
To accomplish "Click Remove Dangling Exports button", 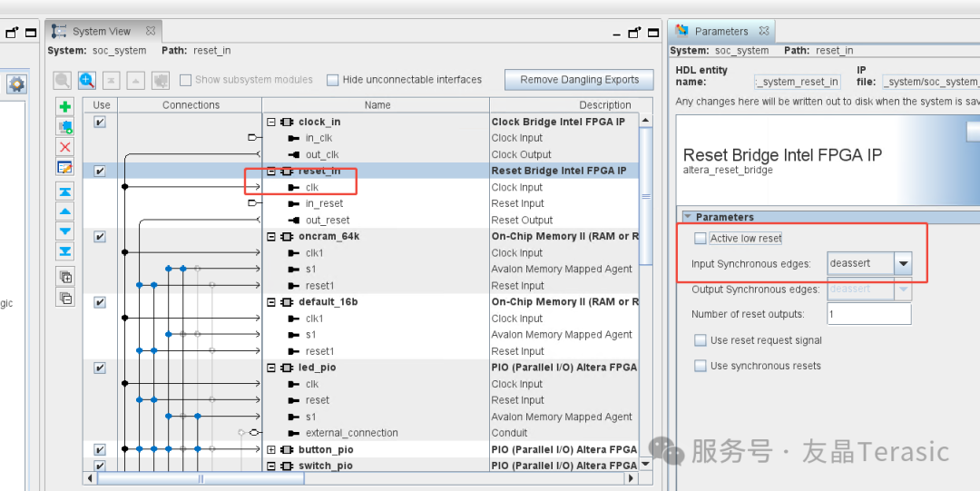I will (x=579, y=80).
